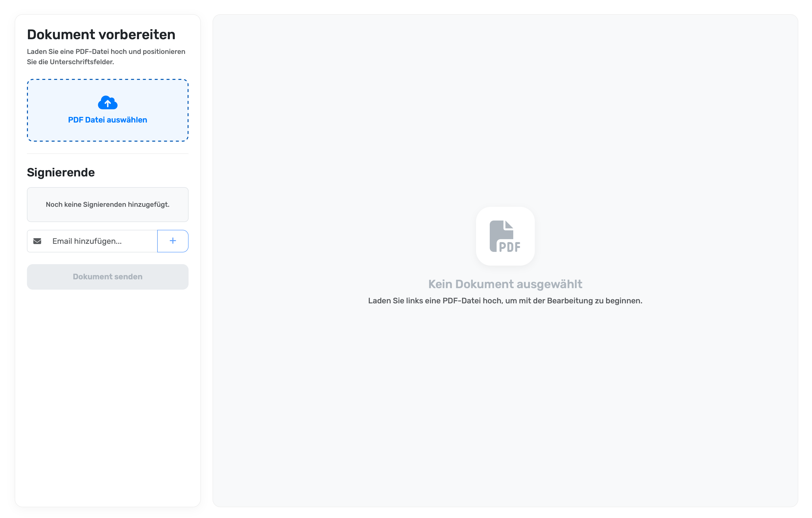Click the 'Noch keine Signierenden hinzugefügt.' box
812x518 pixels.
(107, 205)
